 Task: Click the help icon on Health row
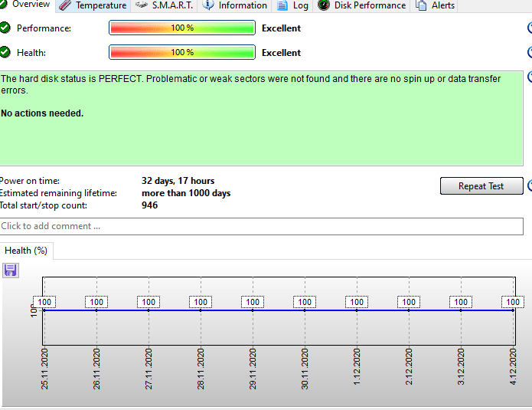tap(530, 52)
